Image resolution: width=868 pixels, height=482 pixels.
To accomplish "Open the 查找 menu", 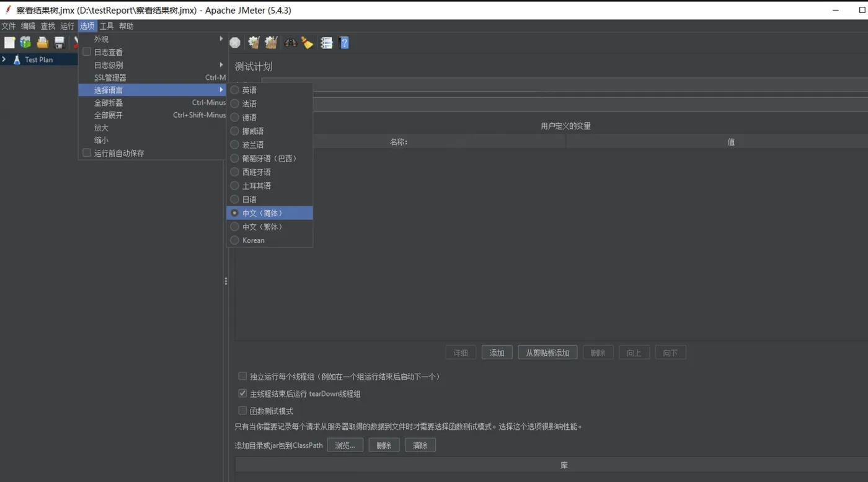I will coord(48,26).
